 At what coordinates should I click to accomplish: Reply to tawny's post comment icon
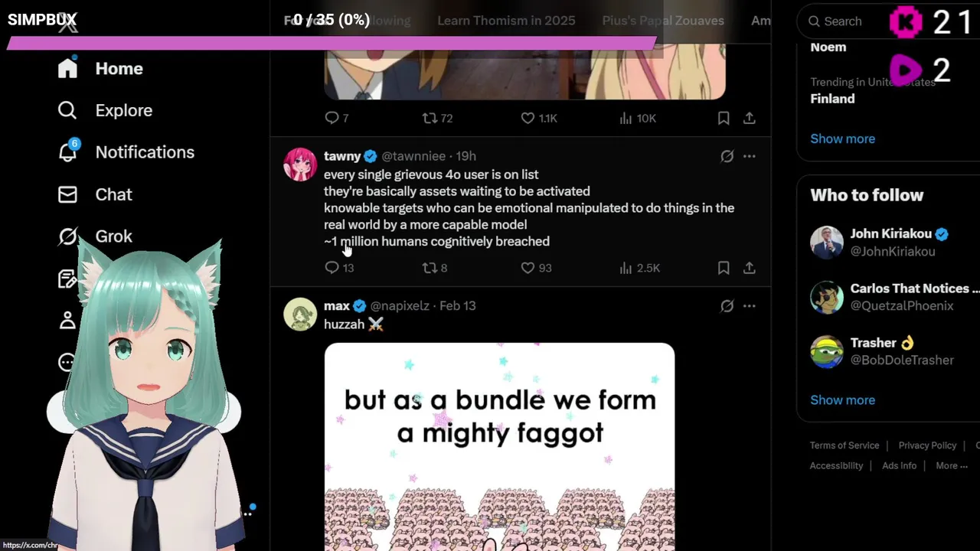click(x=332, y=268)
